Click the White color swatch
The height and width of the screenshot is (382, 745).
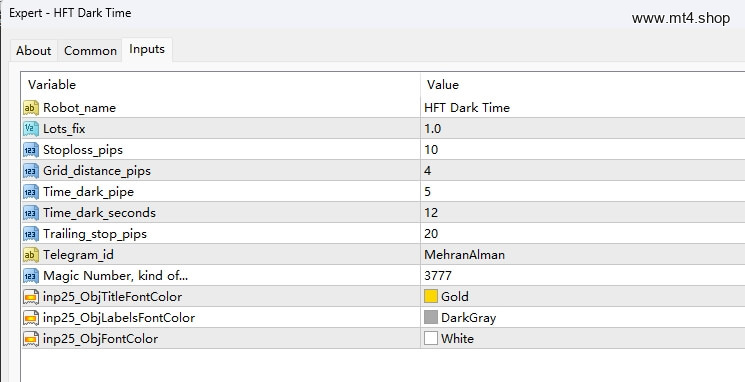click(x=430, y=338)
